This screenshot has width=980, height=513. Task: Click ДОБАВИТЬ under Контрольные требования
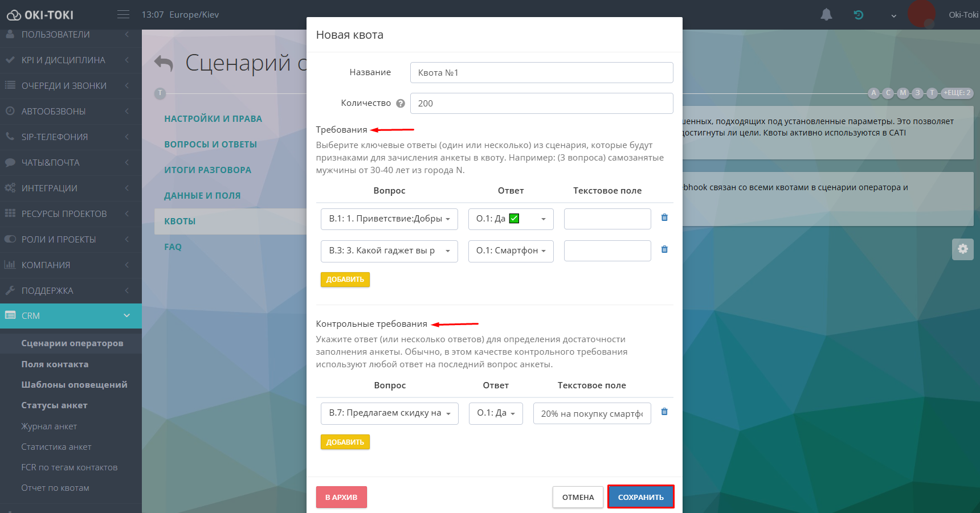pyautogui.click(x=345, y=442)
